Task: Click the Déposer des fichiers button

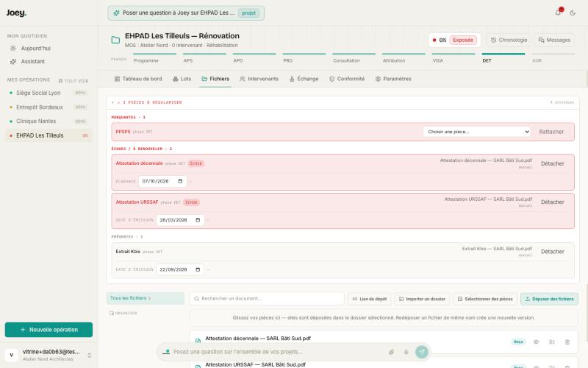Action: [x=549, y=299]
